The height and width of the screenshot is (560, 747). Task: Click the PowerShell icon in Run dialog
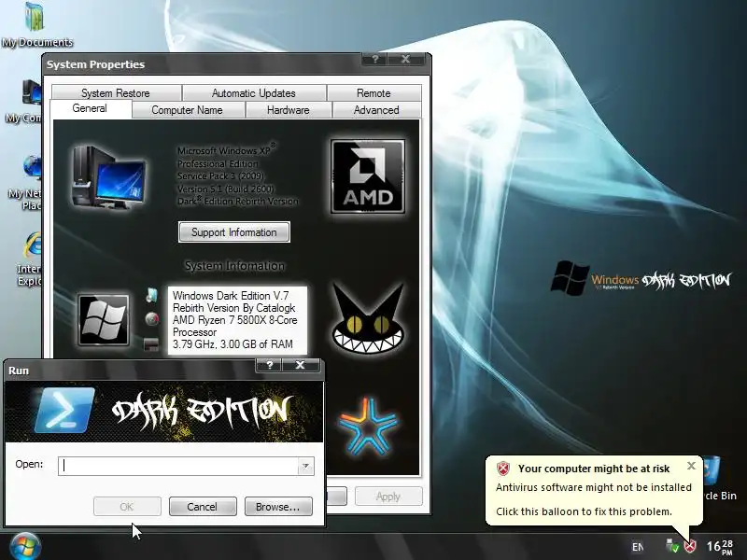pos(64,411)
